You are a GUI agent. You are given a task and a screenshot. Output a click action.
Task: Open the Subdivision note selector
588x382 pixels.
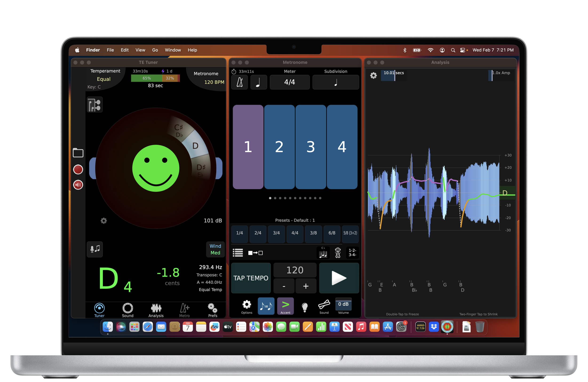(x=335, y=82)
